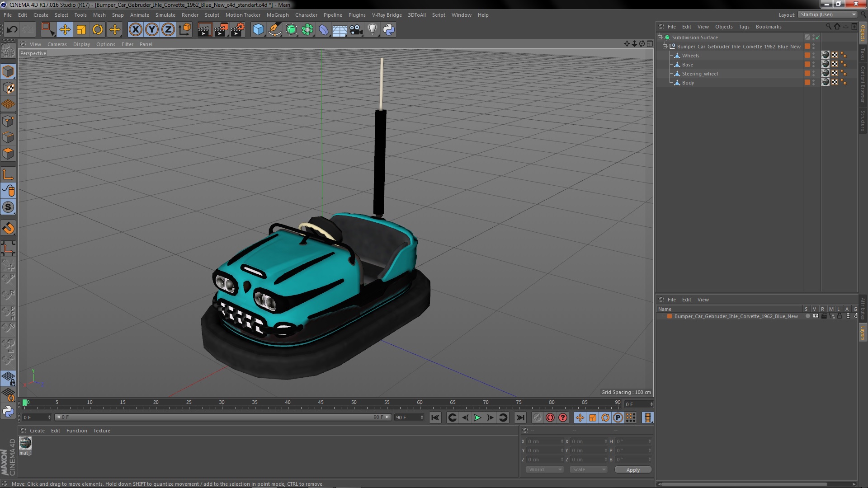868x488 pixels.
Task: Open viewport Display menu
Action: 81,44
